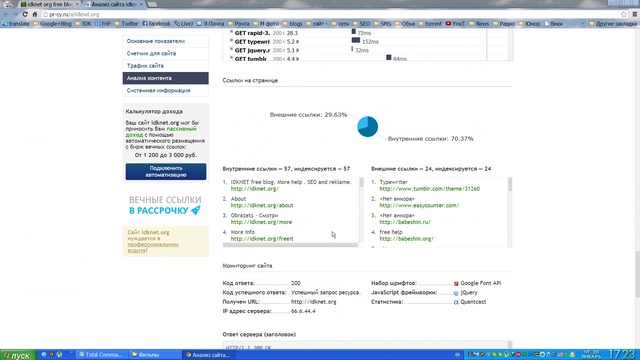Image resolution: width=640 pixels, height=360 pixels.
Task: Open external link www.easycounter.com
Action: point(419,205)
